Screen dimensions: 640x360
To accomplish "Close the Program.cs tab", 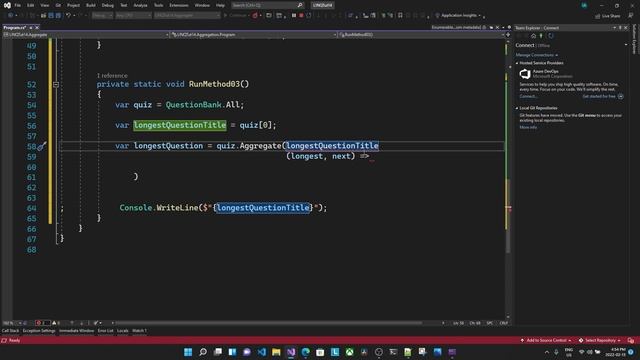I will coord(37,27).
